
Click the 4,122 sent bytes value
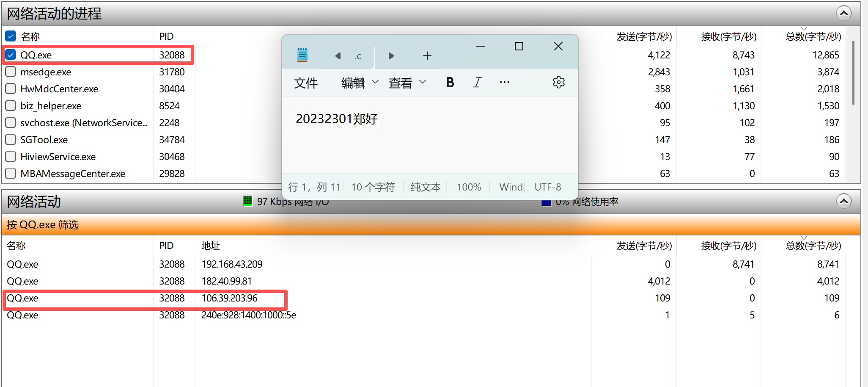[x=659, y=55]
